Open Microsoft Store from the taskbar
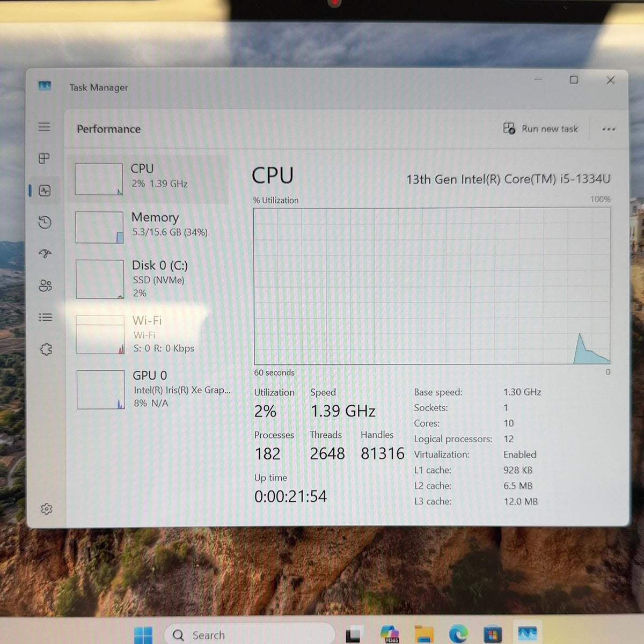Image resolution: width=644 pixels, height=644 pixels. (x=492, y=634)
